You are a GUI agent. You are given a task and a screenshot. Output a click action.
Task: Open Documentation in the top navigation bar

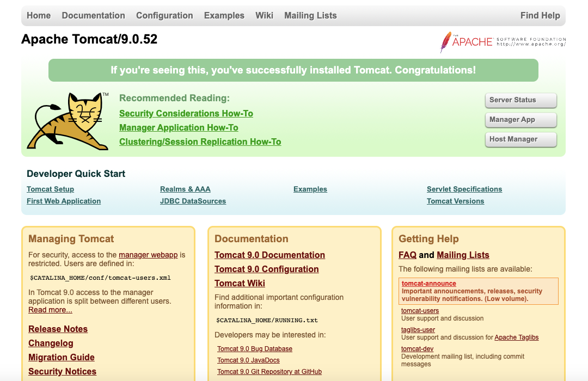pyautogui.click(x=94, y=15)
